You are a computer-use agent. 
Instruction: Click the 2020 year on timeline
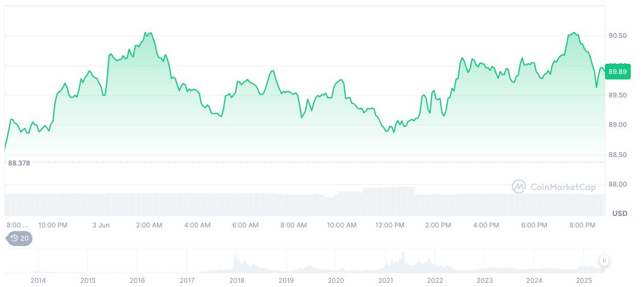[x=336, y=280]
